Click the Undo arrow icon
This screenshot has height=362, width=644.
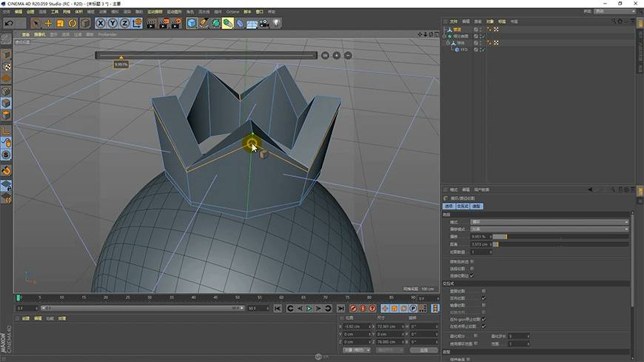(x=9, y=23)
